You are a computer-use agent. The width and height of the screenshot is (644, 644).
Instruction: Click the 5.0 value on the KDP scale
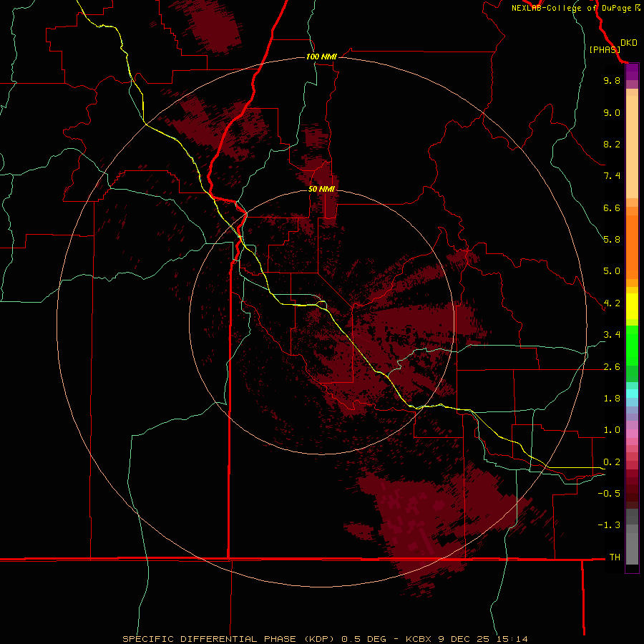[x=612, y=271]
